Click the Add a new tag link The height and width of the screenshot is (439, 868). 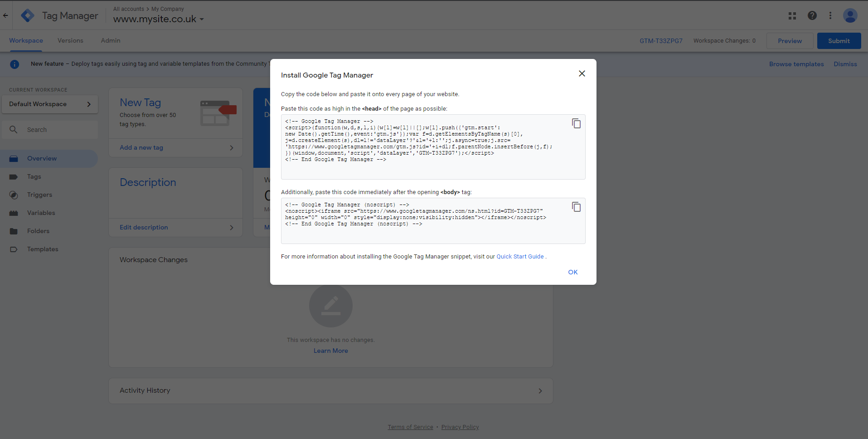pyautogui.click(x=141, y=148)
